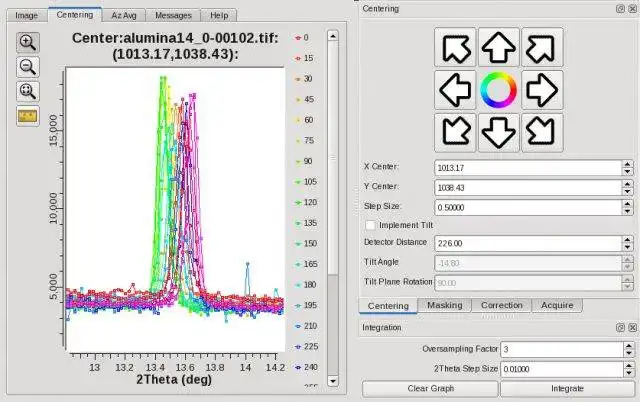
Task: Decrease the Oversampling Factor value
Action: pyautogui.click(x=629, y=353)
